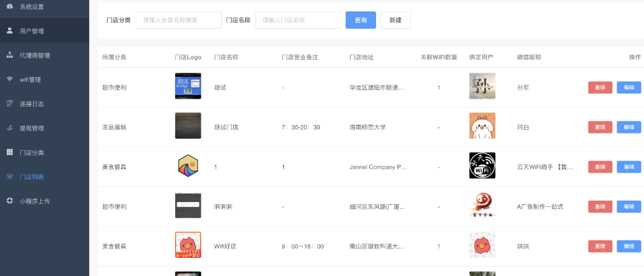
Task: Click 阿白 rabbit avatar
Action: 482,126
